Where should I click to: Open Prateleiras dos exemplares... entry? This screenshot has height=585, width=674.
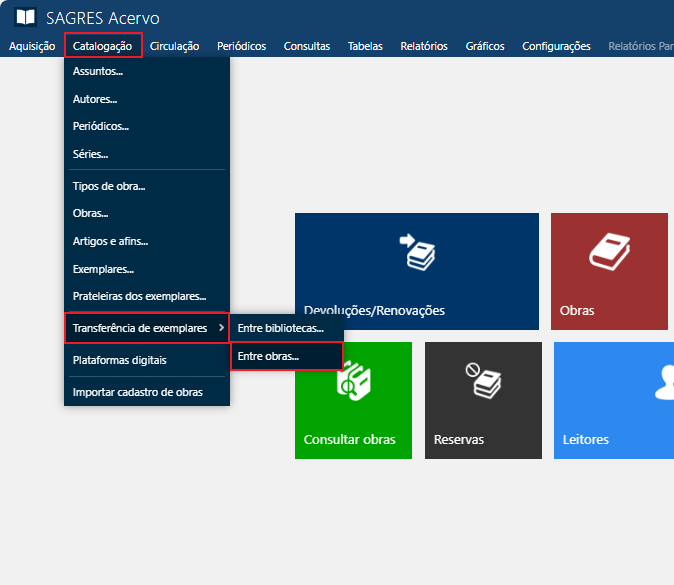[x=147, y=297]
